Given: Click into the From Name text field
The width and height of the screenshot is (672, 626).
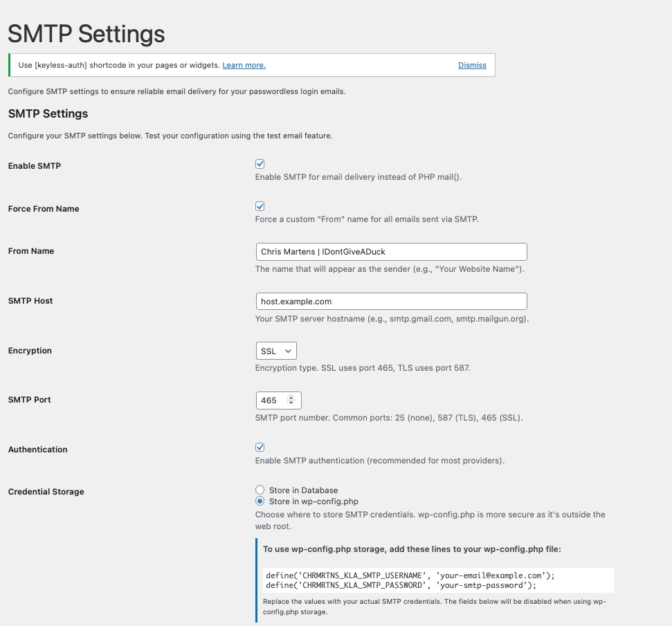Looking at the screenshot, I should pos(391,252).
